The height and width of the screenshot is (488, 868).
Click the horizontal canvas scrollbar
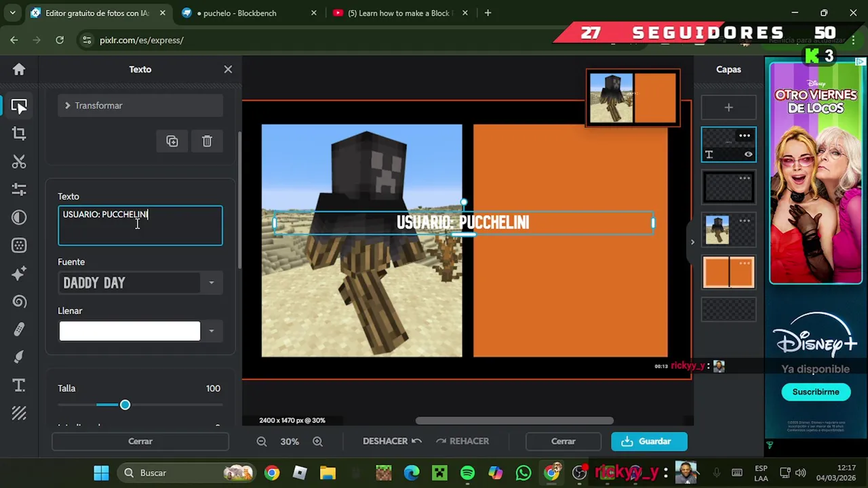pos(514,421)
